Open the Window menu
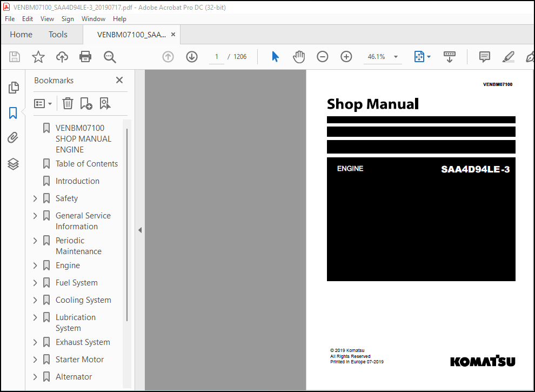 click(93, 19)
